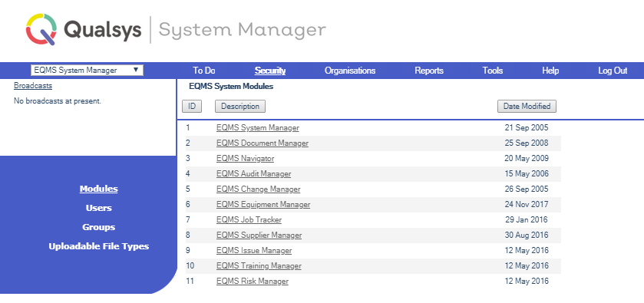
Task: Sort modules by the ID button
Action: 192,107
